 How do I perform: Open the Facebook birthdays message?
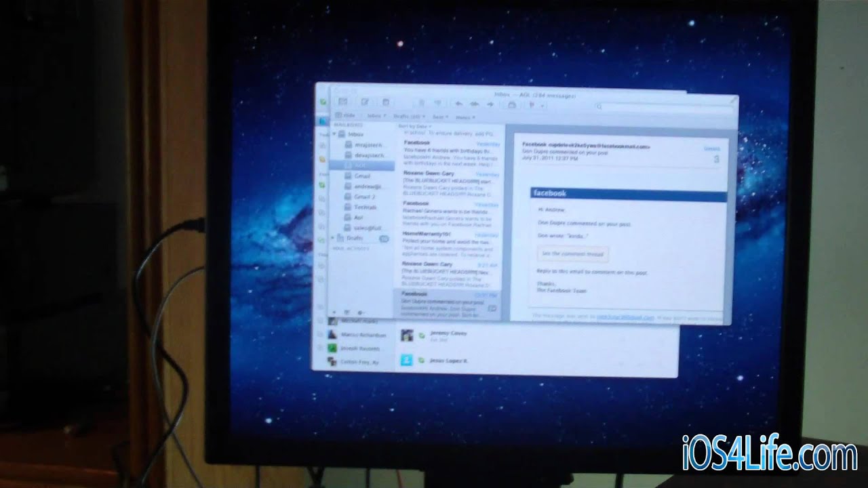(450, 154)
